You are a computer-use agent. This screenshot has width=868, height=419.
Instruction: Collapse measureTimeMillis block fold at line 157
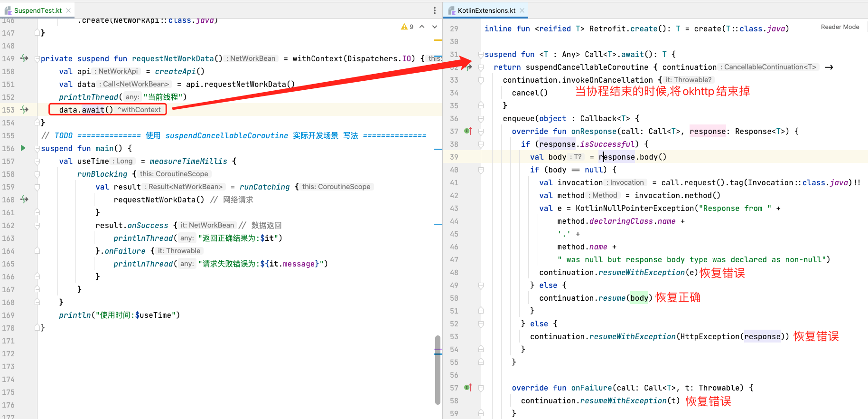(37, 162)
